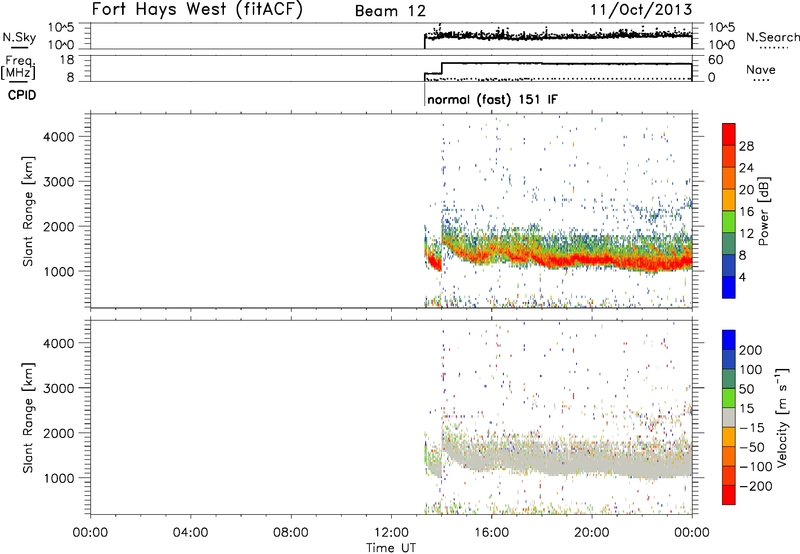The height and width of the screenshot is (554, 800).
Task: Click the "04:00" time tick label
Action: click(x=190, y=533)
